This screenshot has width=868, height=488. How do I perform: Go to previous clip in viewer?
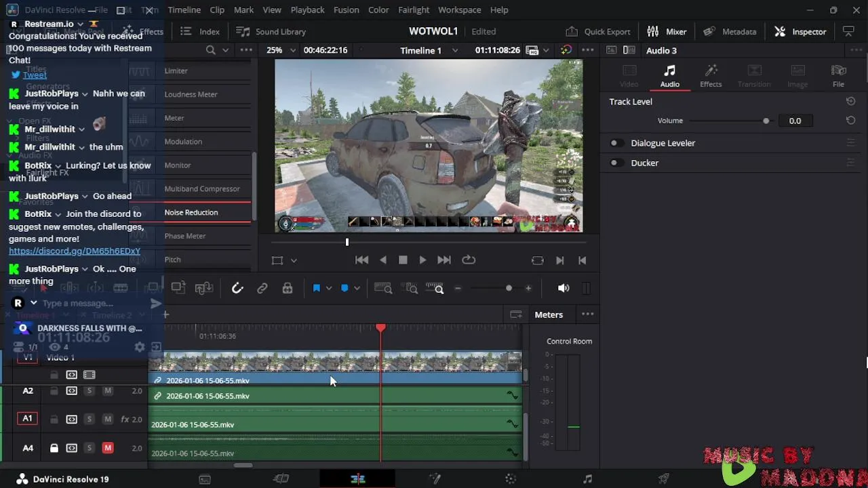[x=582, y=260]
